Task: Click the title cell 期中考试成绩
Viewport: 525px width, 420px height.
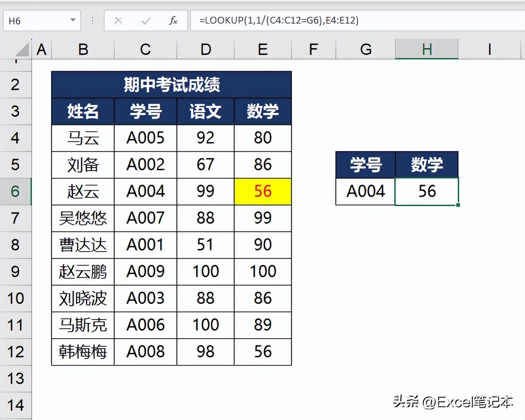Action: point(172,85)
